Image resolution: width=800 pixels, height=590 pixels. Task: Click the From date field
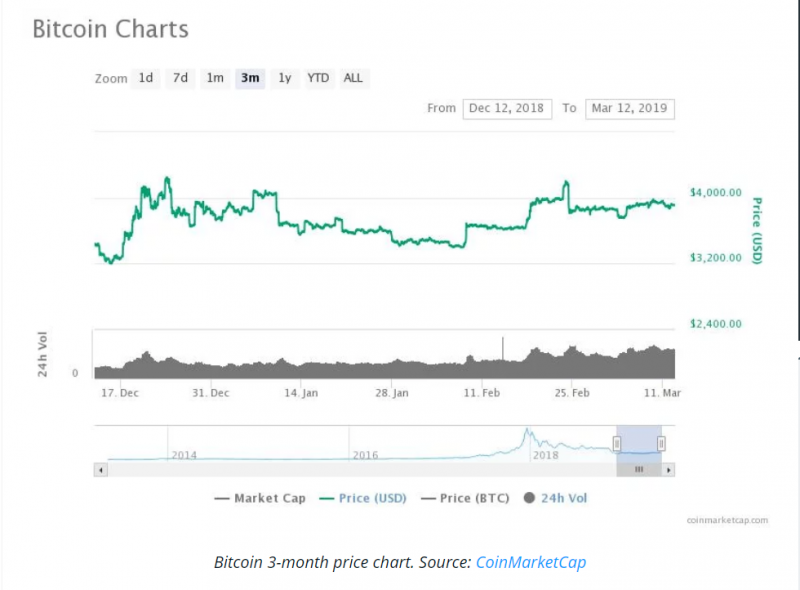coord(507,108)
